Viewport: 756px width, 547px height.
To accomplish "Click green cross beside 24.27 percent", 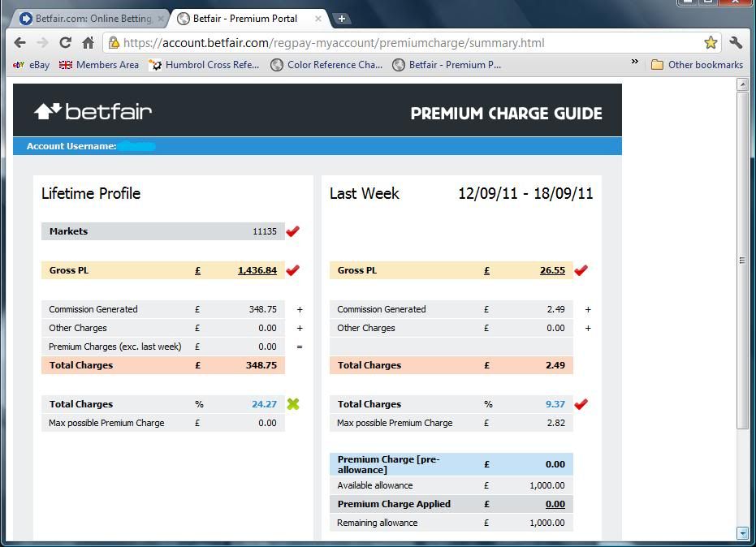I will pos(293,404).
